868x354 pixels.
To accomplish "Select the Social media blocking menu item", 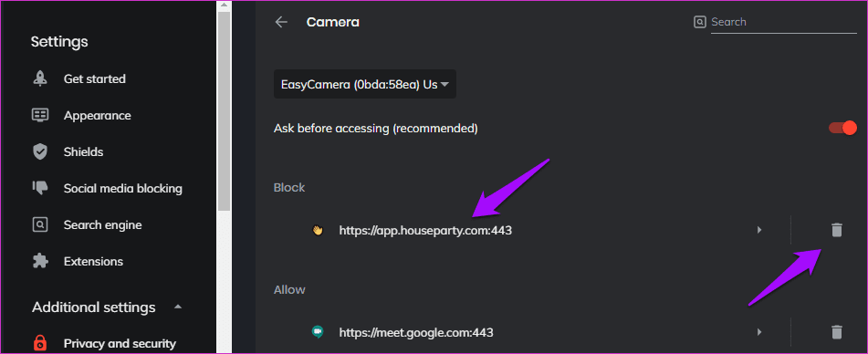I will 123,189.
